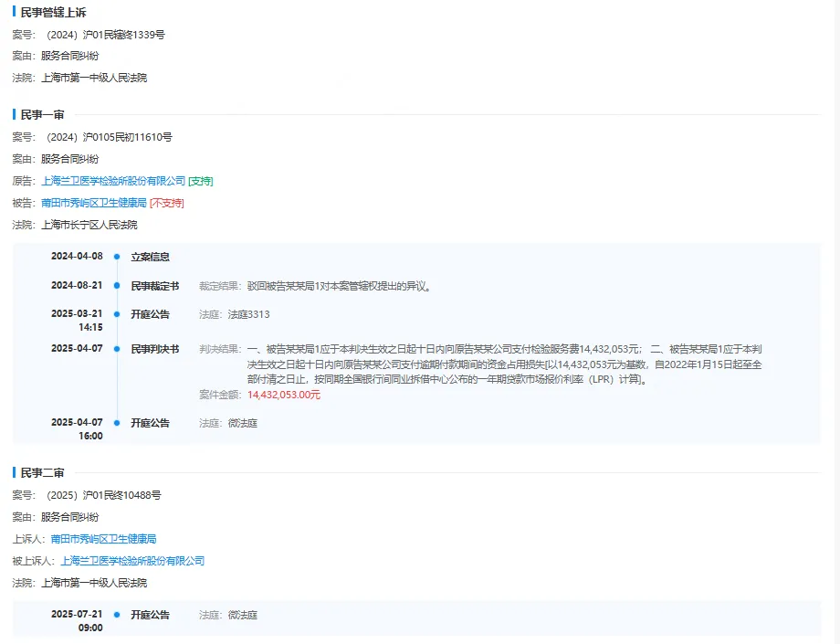Image resolution: width=840 pixels, height=644 pixels.
Task: Select timeline dot for 2025-03-21 开庭公告
Action: point(117,314)
